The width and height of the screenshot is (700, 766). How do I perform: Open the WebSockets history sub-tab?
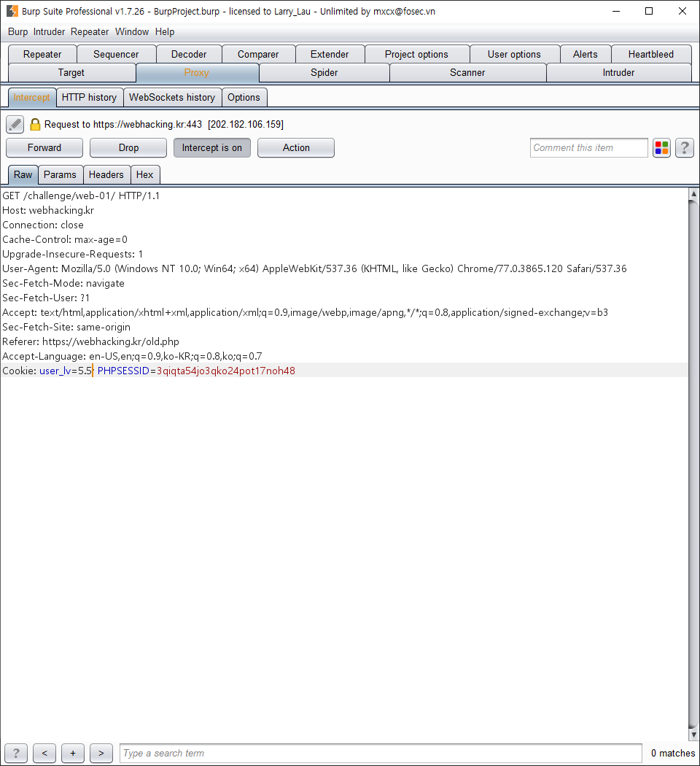[x=172, y=97]
